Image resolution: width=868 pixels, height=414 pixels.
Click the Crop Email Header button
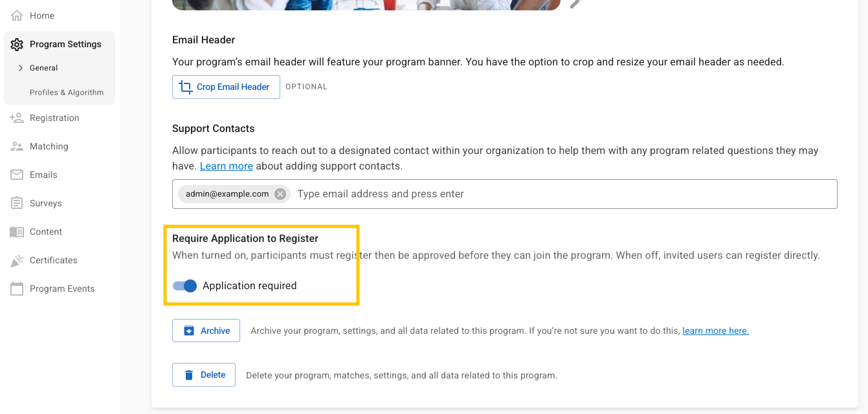click(x=226, y=87)
